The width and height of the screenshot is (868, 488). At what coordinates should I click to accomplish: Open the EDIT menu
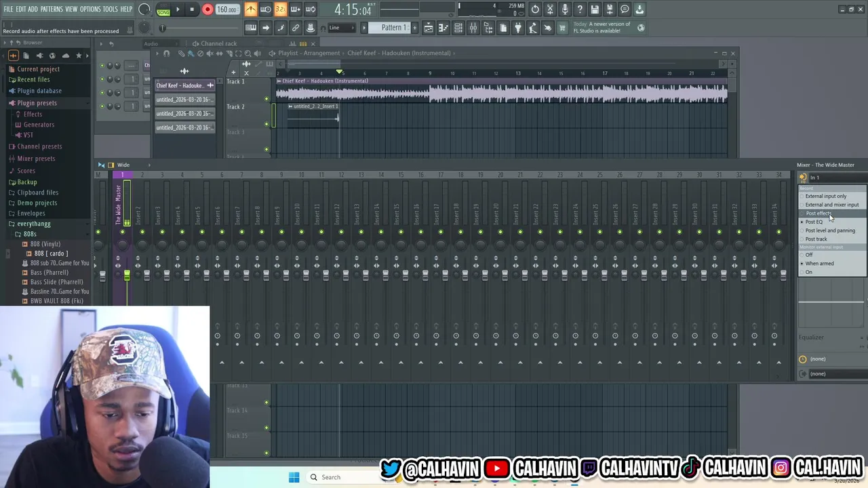[x=21, y=9]
